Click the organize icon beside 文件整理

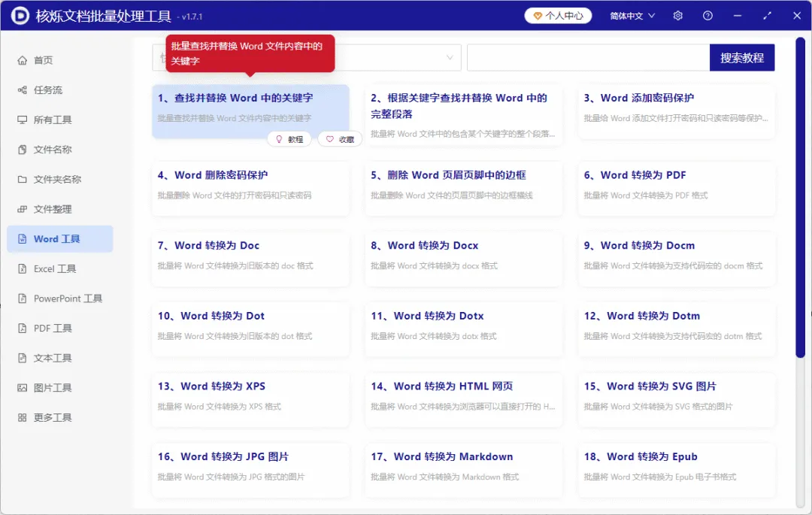(23, 209)
